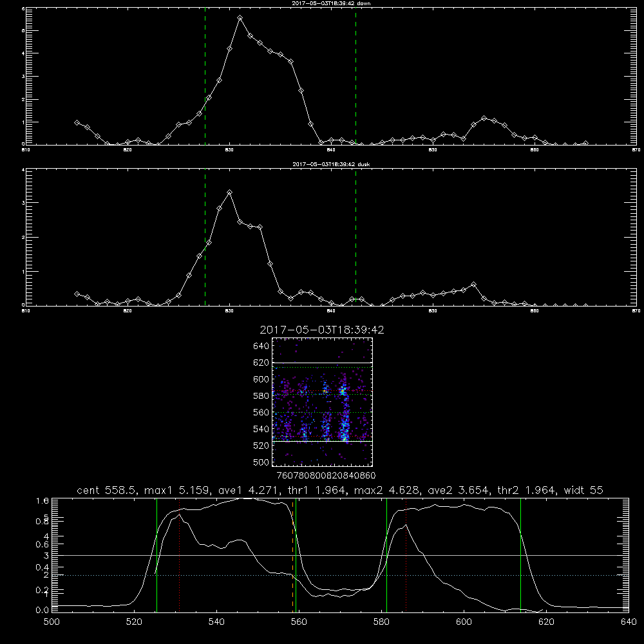This screenshot has width=644, height=644.
Task: Click the x-axis label '600' of the bottom plot
Action: point(464,622)
